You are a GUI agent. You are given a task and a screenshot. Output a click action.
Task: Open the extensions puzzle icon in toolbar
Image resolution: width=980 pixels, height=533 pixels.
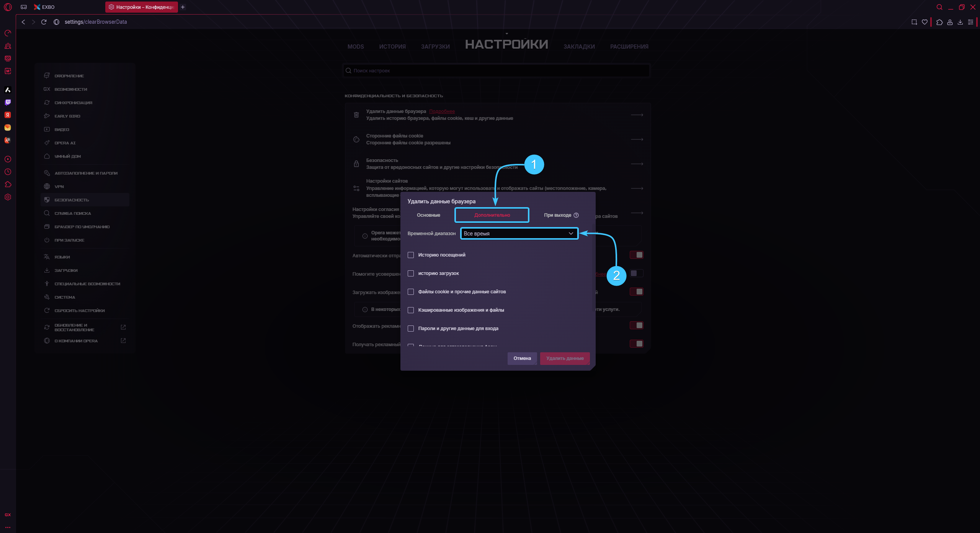939,22
